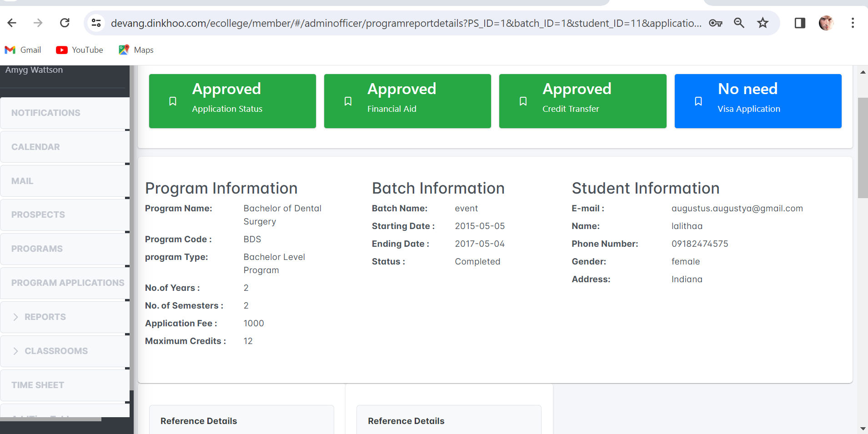Open the zoom magnifier icon

coord(739,23)
